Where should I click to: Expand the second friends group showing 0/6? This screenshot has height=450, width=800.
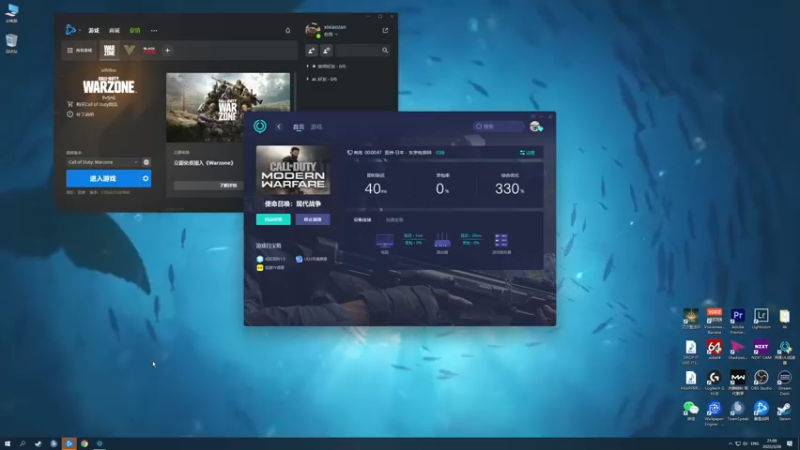tap(321, 79)
